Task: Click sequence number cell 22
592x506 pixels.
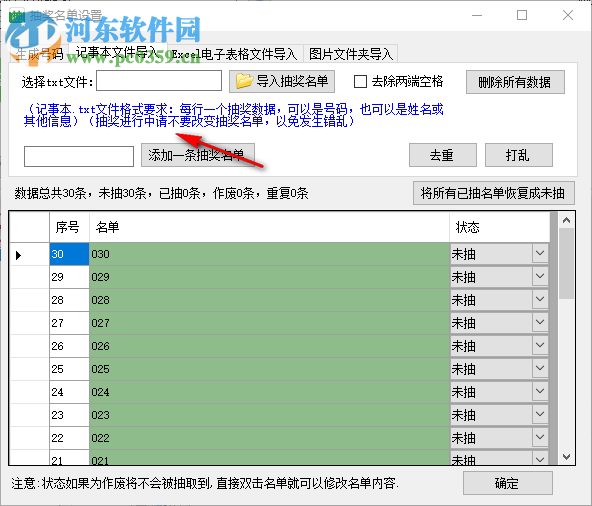Action: [69, 438]
